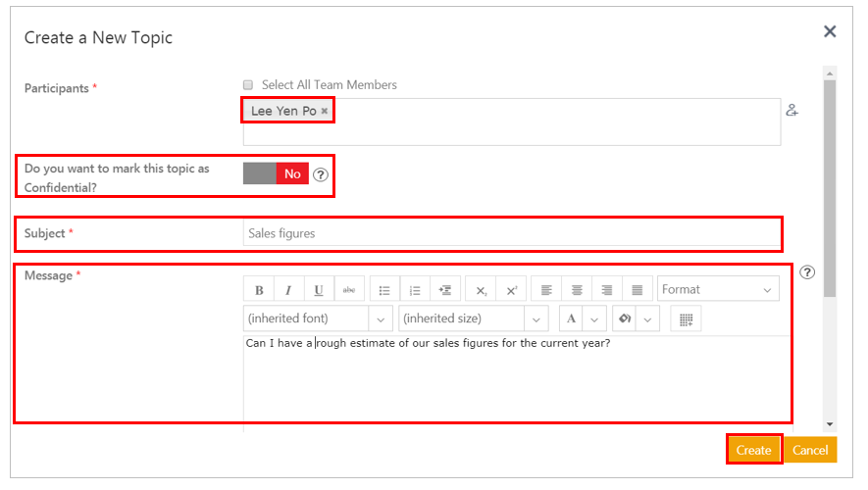
Task: Insert a table into the message
Action: tap(687, 319)
